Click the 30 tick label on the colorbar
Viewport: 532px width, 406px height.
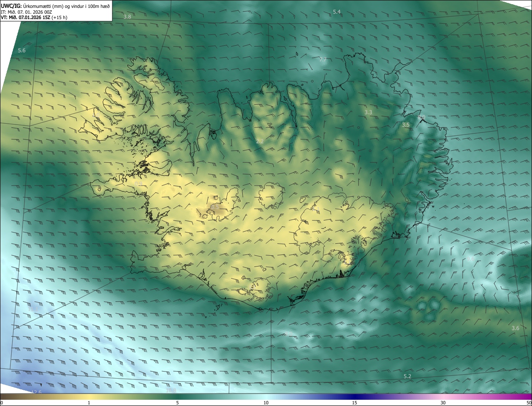tap(443, 403)
